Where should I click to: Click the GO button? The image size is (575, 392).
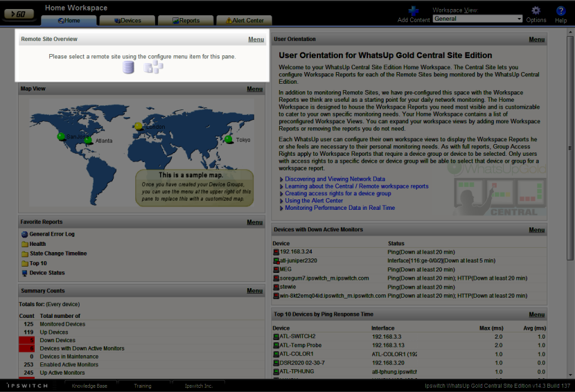(19, 14)
